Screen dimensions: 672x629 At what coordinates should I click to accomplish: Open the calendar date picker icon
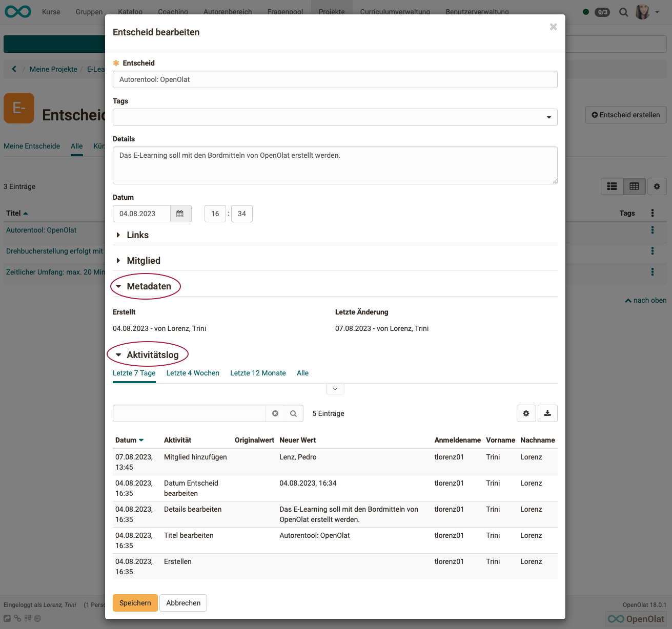(180, 214)
